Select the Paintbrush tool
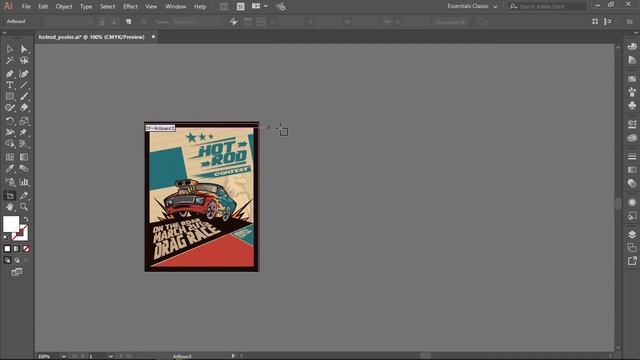The width and height of the screenshot is (640, 360). tap(24, 96)
